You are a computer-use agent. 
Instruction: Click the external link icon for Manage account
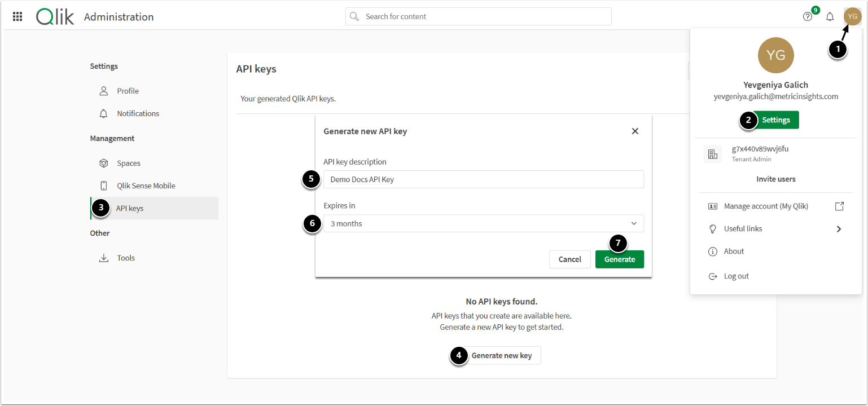pyautogui.click(x=839, y=206)
